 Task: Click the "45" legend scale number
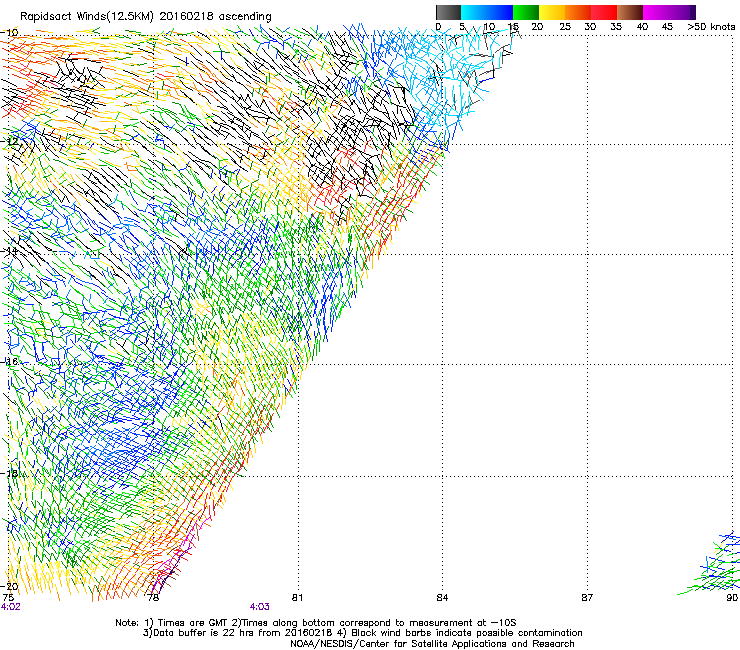coord(667,27)
